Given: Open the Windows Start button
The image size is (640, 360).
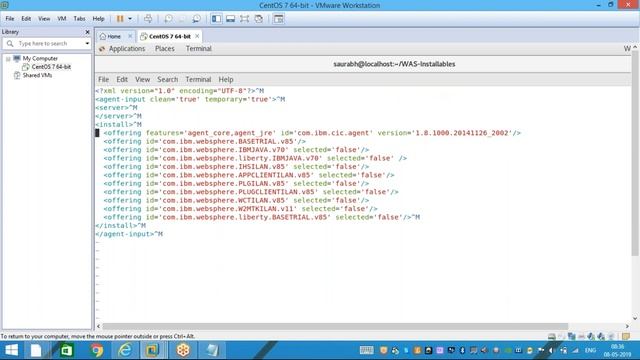Looking at the screenshot, I should tap(11, 350).
